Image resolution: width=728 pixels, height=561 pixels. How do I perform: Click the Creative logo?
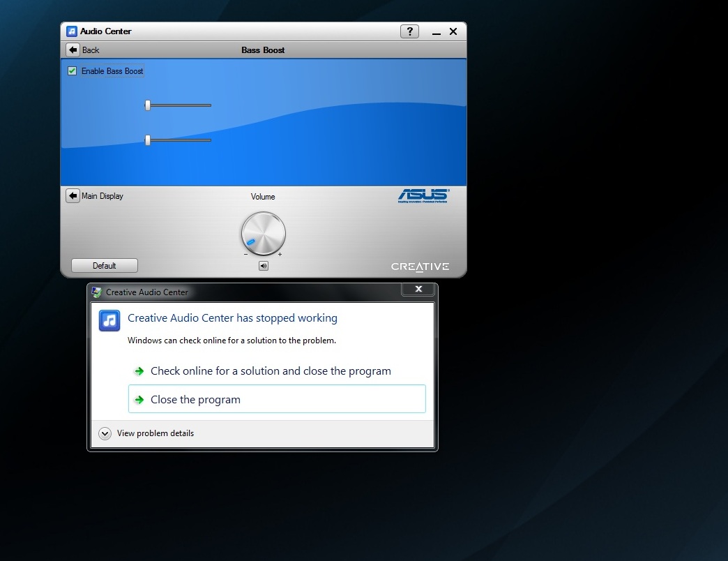tap(420, 267)
